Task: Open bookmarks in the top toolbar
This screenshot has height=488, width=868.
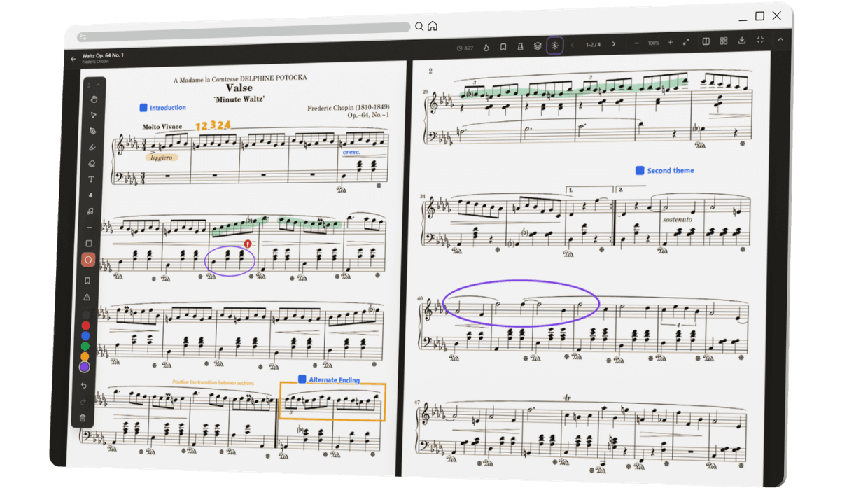Action: coord(503,47)
